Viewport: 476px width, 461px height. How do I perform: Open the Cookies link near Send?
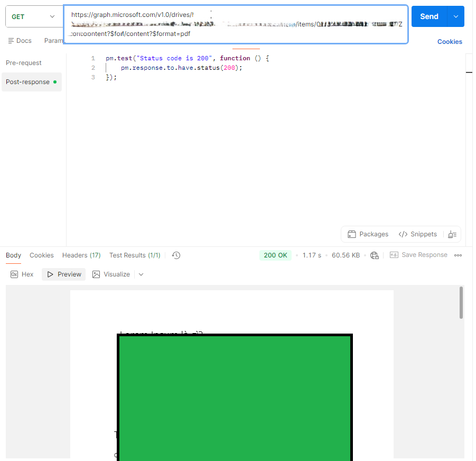click(x=449, y=42)
